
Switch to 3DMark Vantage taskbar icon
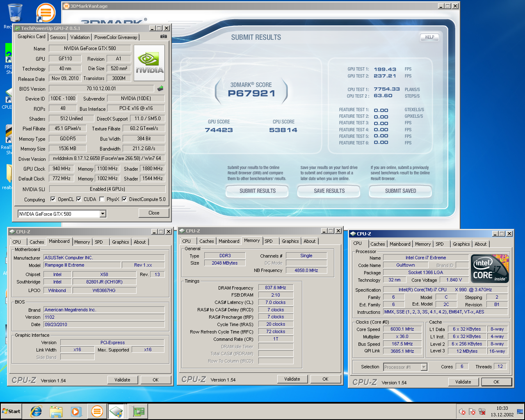[97, 411]
